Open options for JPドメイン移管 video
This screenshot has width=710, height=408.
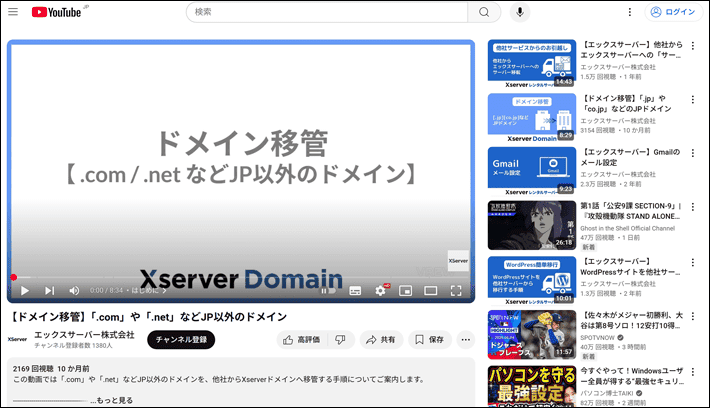click(x=693, y=100)
